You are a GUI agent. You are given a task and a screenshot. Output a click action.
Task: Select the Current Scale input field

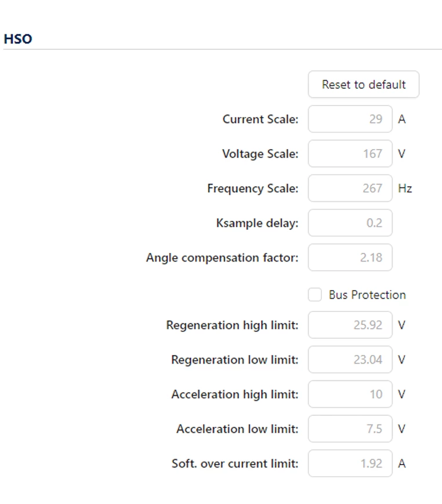tap(350, 119)
